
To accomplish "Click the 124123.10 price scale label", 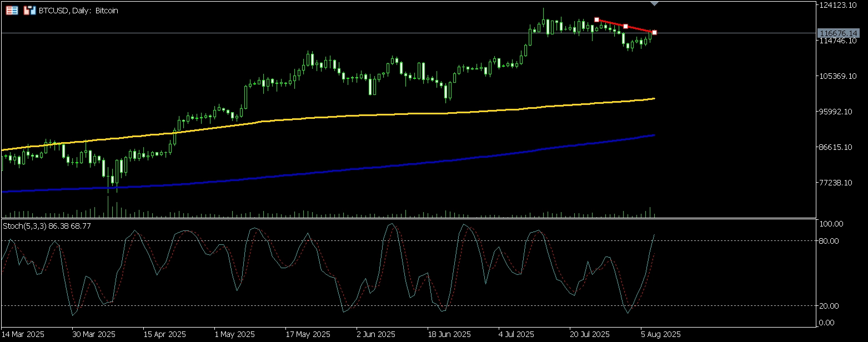I will click(838, 5).
